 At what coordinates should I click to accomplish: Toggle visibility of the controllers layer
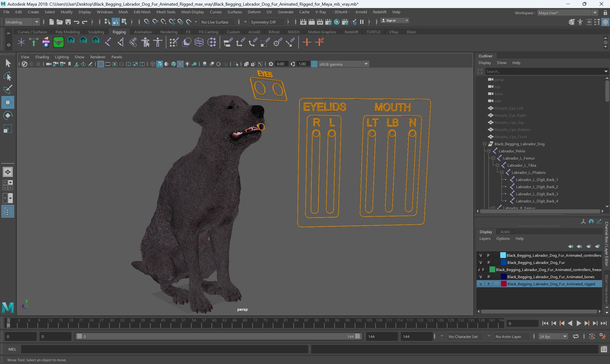click(481, 255)
